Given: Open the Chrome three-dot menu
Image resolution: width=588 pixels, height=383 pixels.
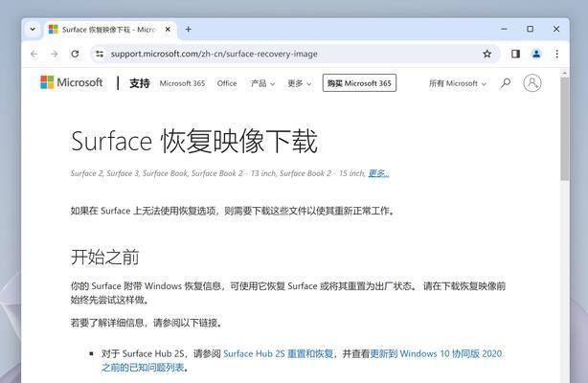Looking at the screenshot, I should pyautogui.click(x=556, y=54).
